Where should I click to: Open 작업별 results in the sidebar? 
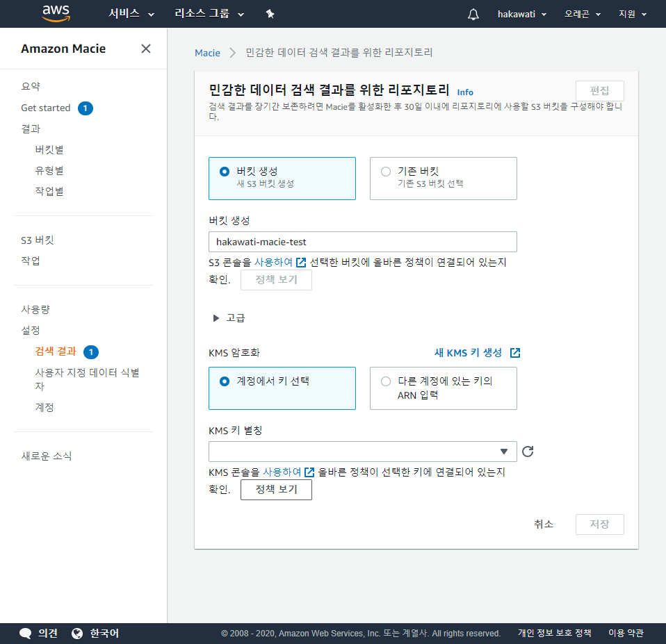(49, 192)
